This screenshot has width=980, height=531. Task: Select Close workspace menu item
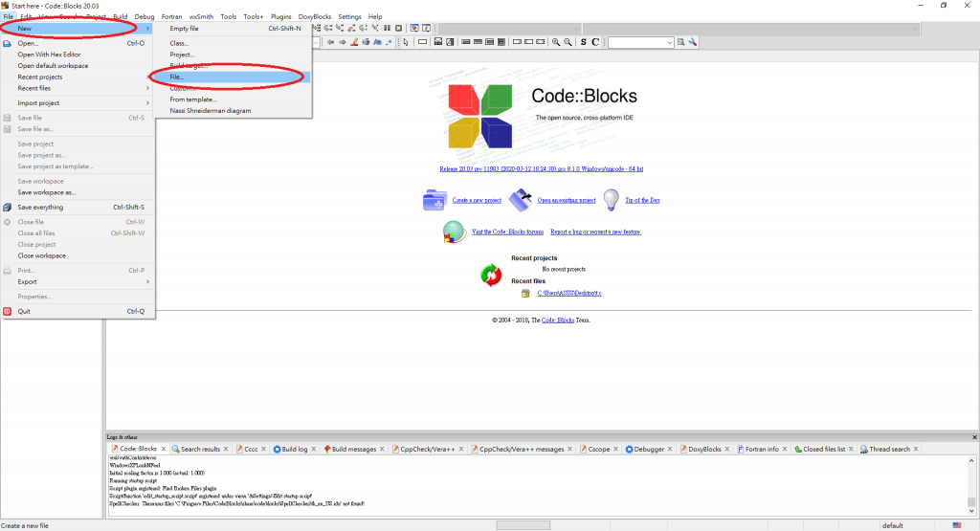pos(78,255)
